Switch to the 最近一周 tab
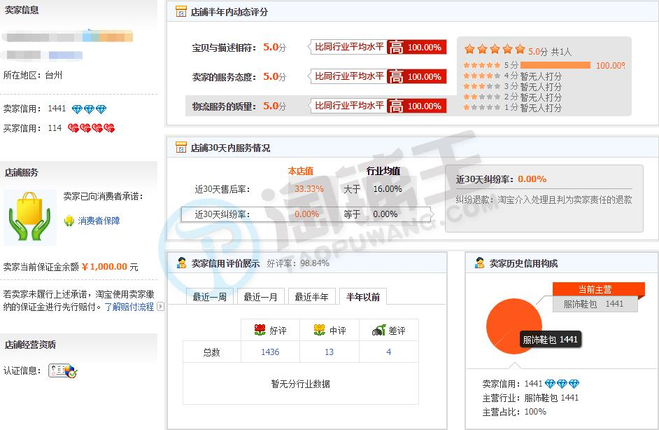 208,296
